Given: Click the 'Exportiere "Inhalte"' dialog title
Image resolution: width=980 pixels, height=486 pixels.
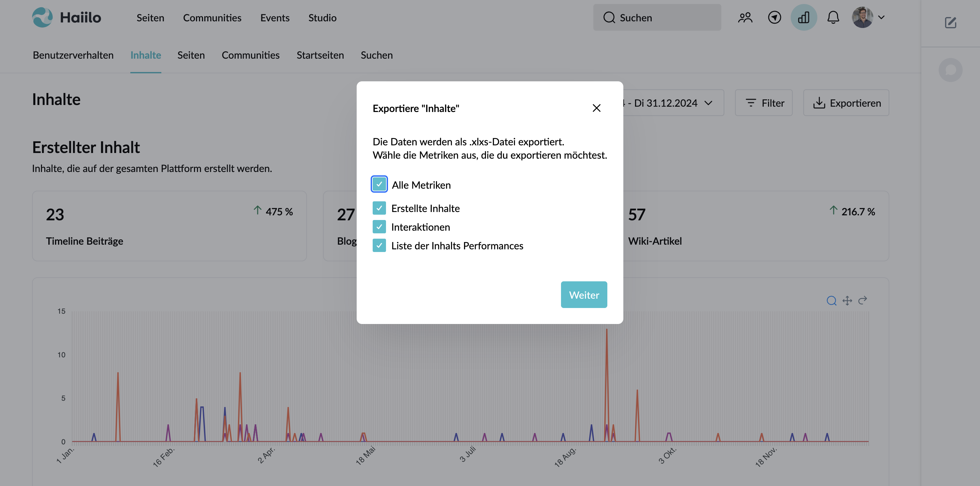Looking at the screenshot, I should click(x=416, y=108).
